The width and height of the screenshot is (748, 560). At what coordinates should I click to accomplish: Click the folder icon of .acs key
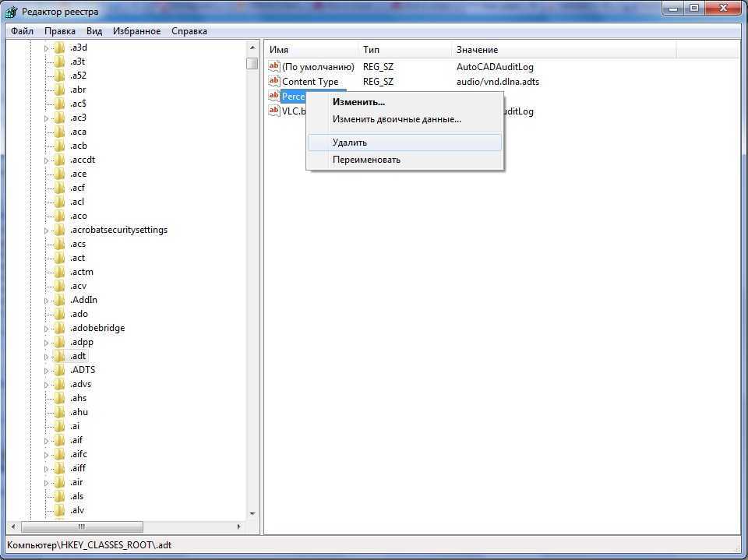click(60, 244)
